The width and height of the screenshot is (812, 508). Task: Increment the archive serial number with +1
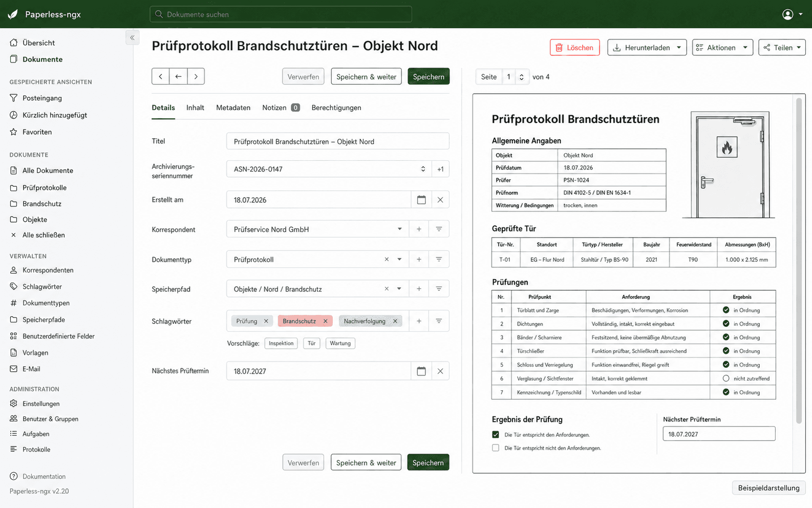440,169
